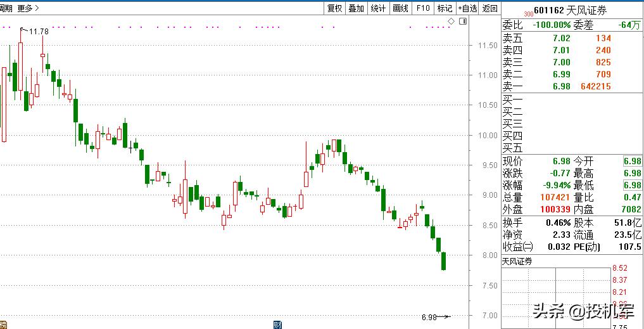Open the 叠加 overlay menu
Image resolution: width=644 pixels, height=329 pixels.
point(356,8)
